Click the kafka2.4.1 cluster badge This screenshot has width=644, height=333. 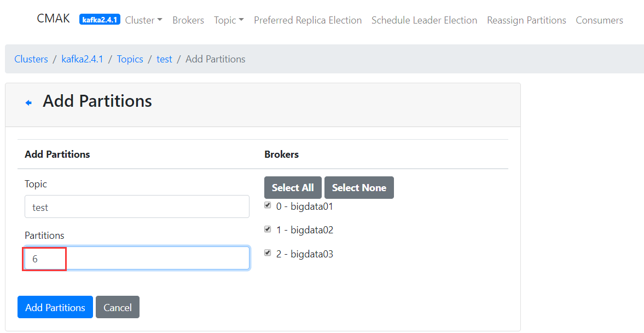100,20
